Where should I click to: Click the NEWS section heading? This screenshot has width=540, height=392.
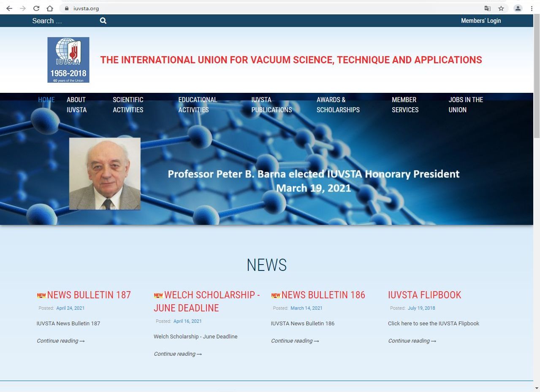coord(267,265)
